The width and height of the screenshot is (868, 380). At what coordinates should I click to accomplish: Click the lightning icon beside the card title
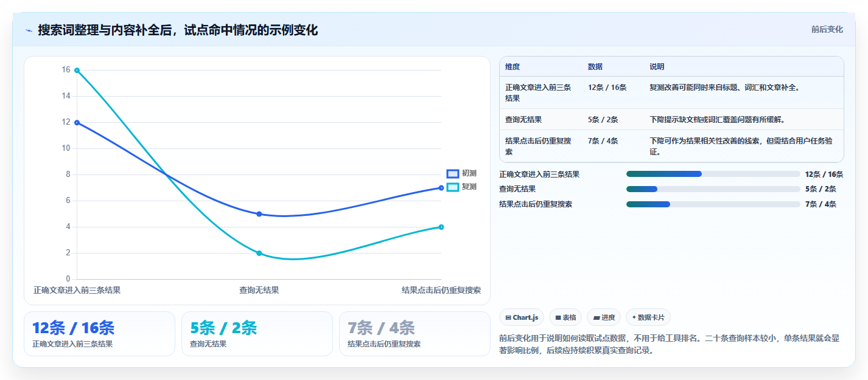[29, 30]
